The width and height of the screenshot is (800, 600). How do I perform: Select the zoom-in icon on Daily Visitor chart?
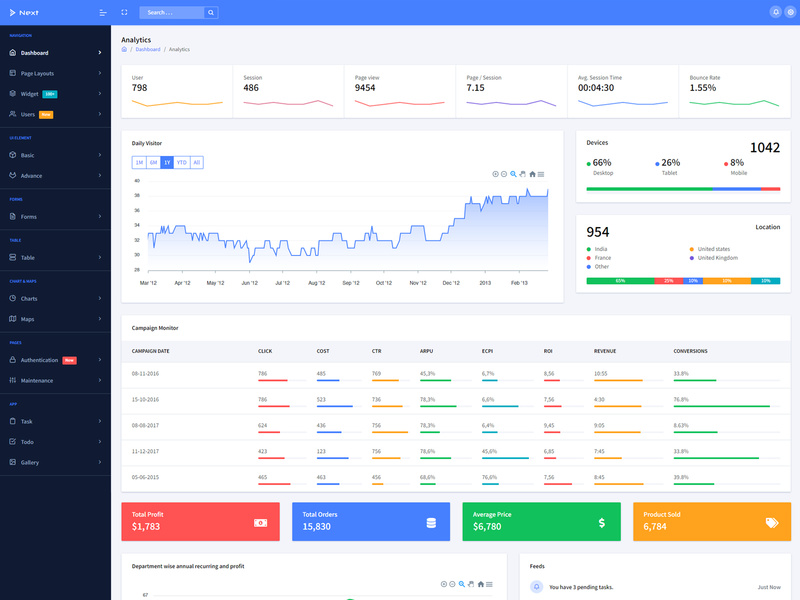[495, 174]
